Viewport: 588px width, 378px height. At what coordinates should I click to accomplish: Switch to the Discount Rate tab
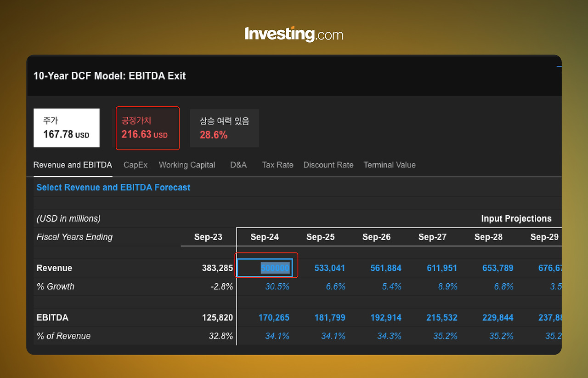click(x=328, y=165)
